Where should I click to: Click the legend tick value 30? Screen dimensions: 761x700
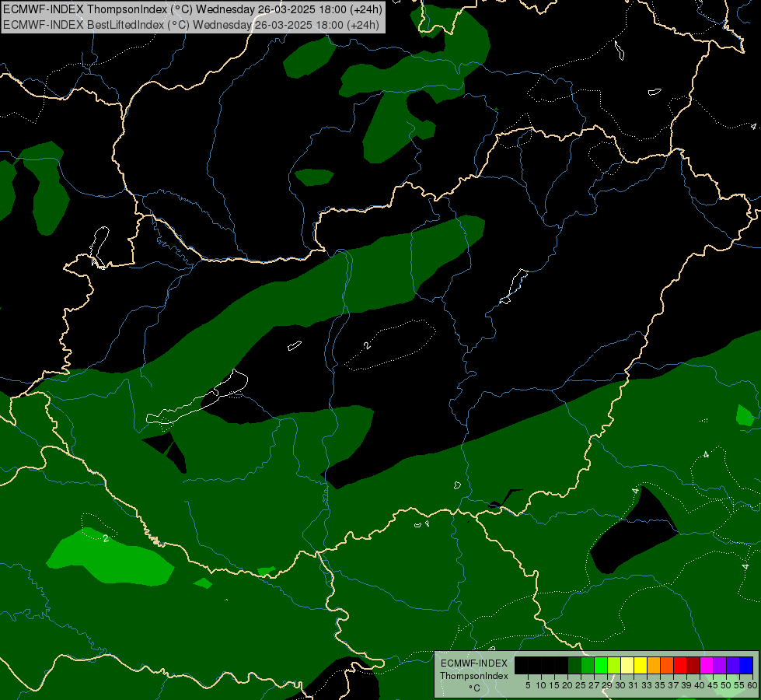pos(620,685)
